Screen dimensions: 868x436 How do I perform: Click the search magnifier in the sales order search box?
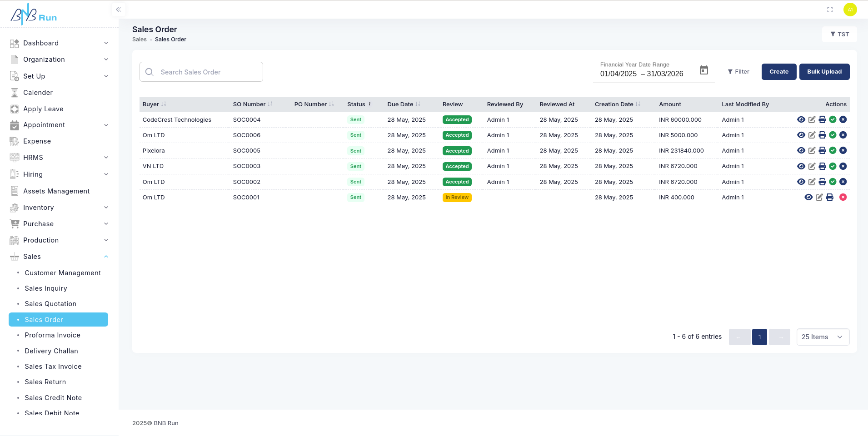tap(149, 72)
